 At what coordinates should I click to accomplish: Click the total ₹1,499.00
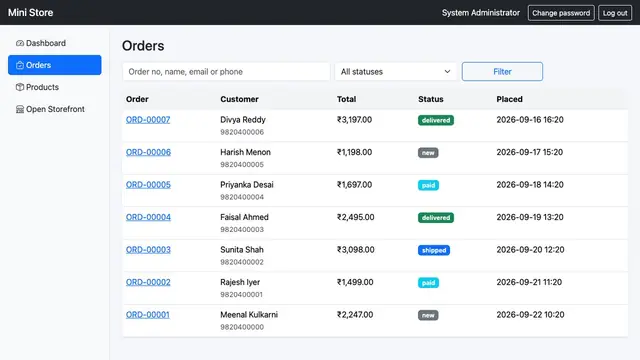(355, 282)
